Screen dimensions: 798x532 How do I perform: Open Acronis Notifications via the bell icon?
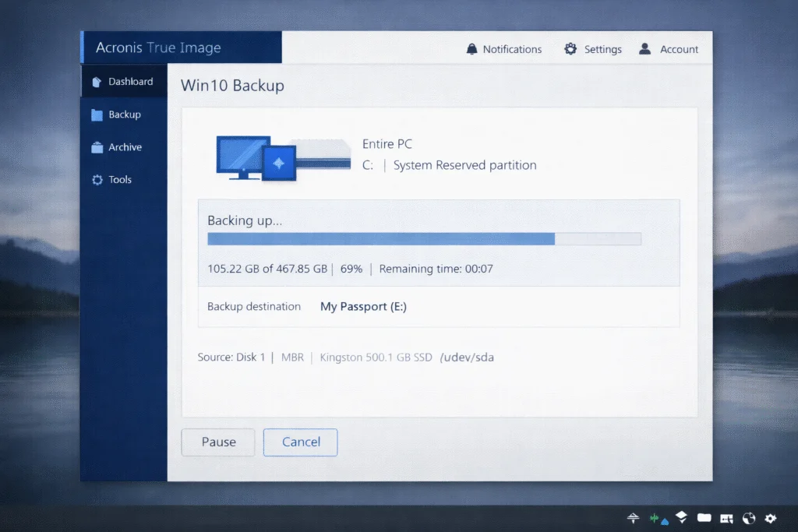click(x=471, y=48)
